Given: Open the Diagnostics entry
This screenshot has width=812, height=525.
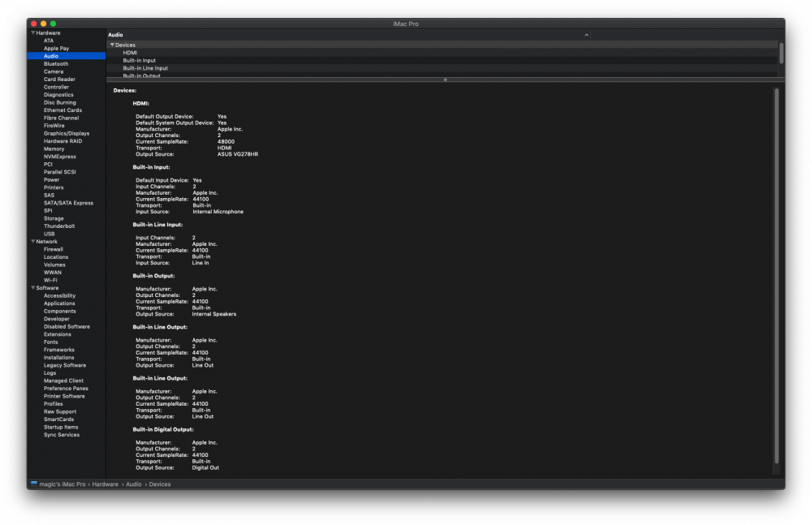Looking at the screenshot, I should point(58,95).
